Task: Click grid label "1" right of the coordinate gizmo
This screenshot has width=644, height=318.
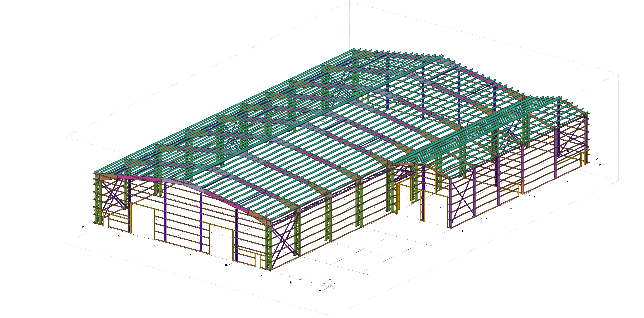Action: click(x=339, y=289)
